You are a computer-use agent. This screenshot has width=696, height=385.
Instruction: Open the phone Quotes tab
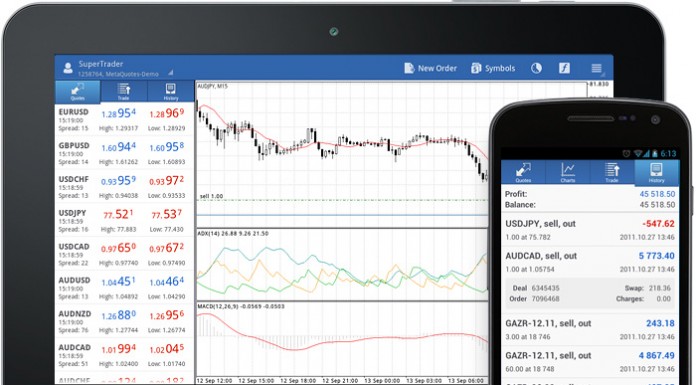523,173
